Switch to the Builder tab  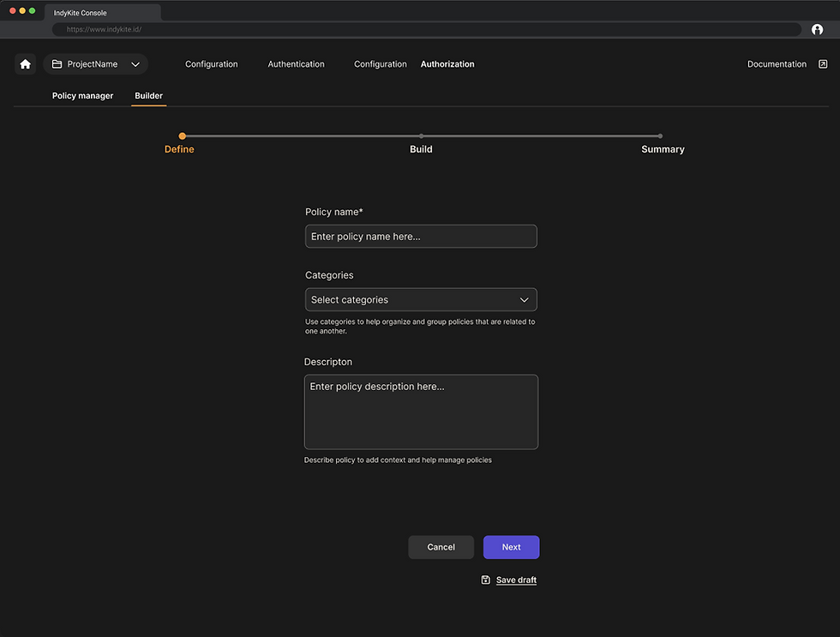[148, 96]
